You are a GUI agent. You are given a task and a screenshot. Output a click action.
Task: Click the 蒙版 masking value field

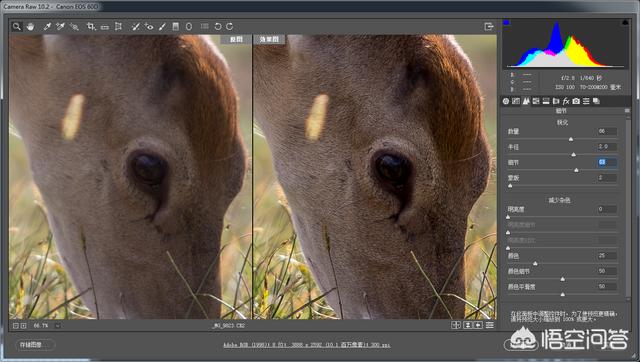[x=607, y=178]
